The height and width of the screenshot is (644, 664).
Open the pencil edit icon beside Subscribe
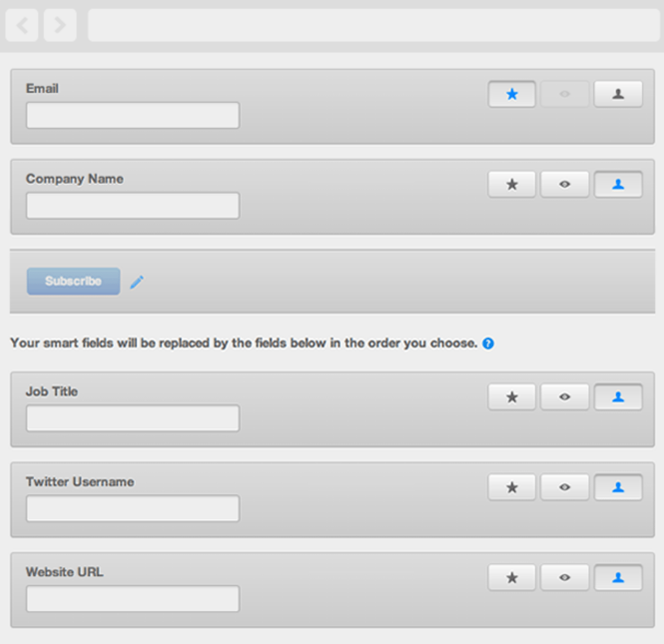(137, 281)
